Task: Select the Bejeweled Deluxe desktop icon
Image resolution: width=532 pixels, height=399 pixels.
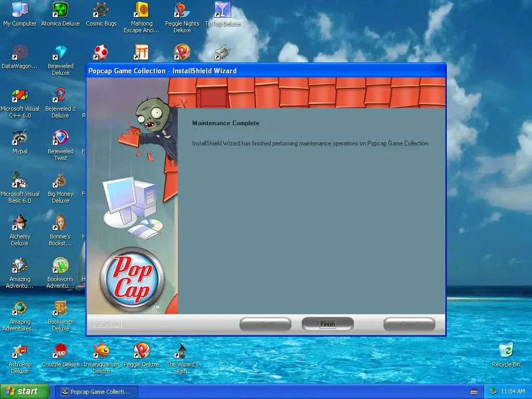Action: point(60,60)
